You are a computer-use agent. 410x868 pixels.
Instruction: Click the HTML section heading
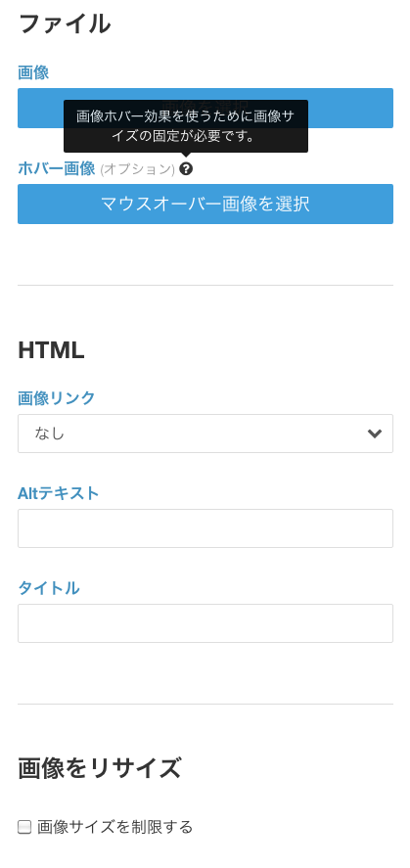pyautogui.click(x=51, y=350)
